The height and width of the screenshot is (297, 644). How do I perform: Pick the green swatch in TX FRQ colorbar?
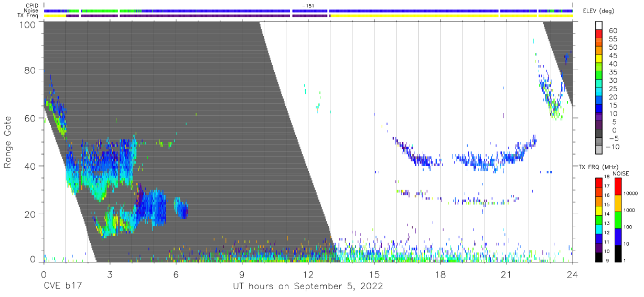599,220
